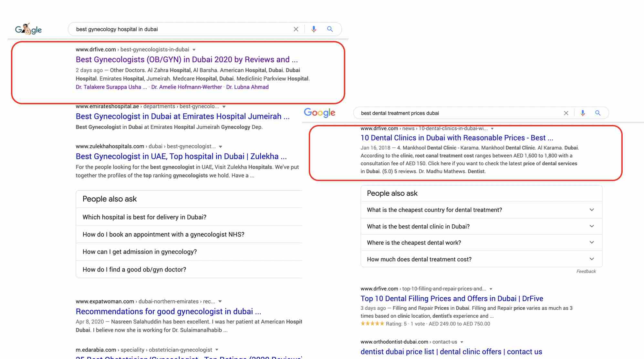Image resolution: width=644 pixels, height=359 pixels.
Task: Click the Google logo beside the dental search
Action: tap(319, 113)
